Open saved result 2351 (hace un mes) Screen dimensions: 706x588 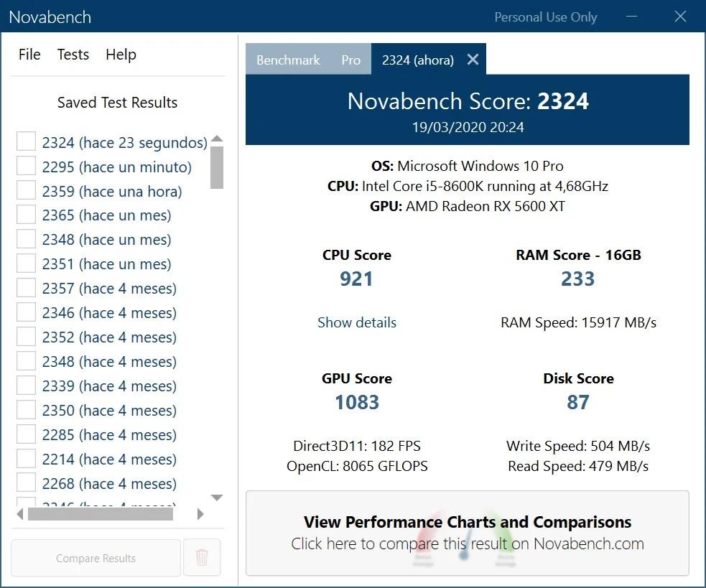(x=107, y=263)
